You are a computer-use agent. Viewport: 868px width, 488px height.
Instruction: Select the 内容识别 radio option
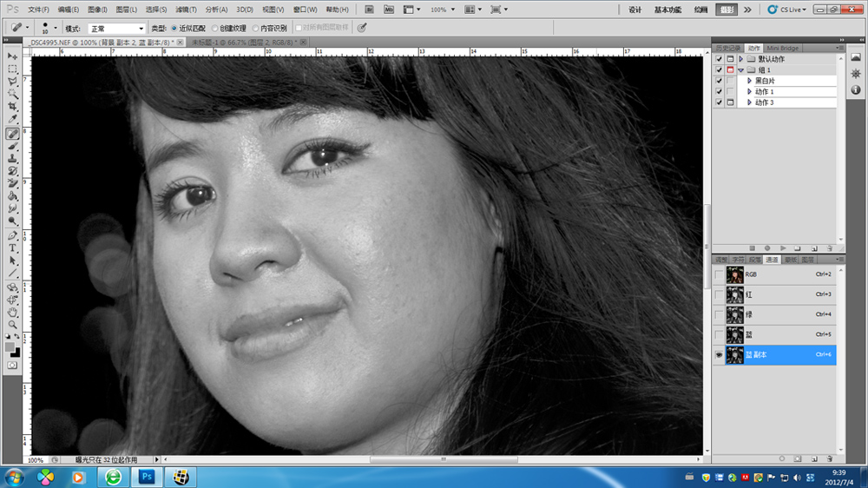pyautogui.click(x=253, y=28)
